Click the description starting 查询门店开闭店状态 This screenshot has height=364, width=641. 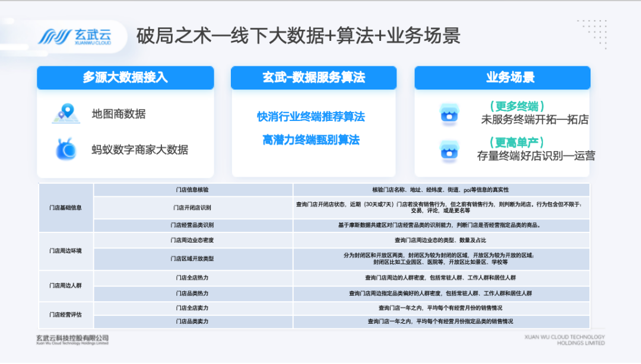click(x=440, y=207)
